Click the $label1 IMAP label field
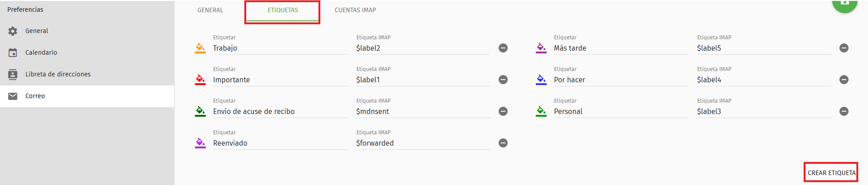Screen dimensions: 868x185 click(423, 80)
